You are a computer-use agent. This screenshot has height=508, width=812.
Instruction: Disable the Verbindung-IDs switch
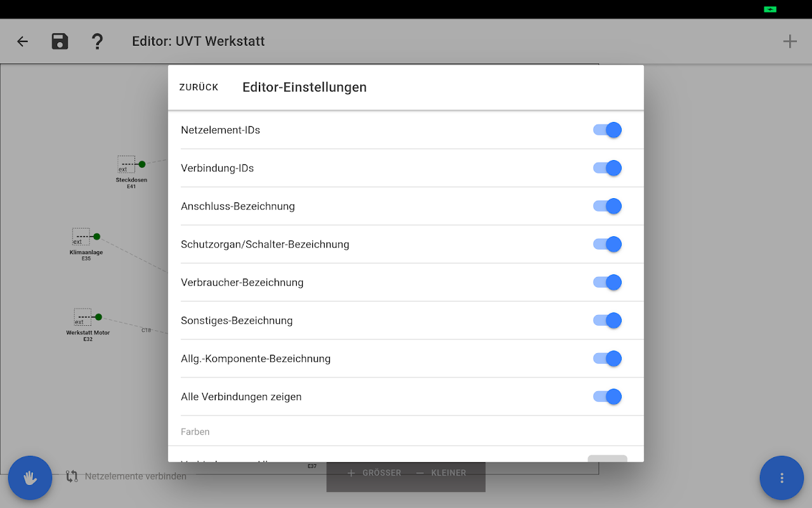point(607,168)
